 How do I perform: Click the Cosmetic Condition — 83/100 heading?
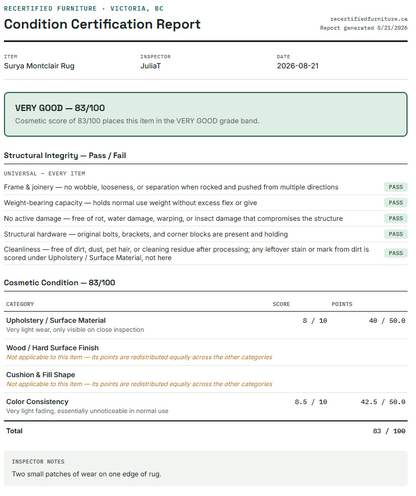[x=59, y=283]
